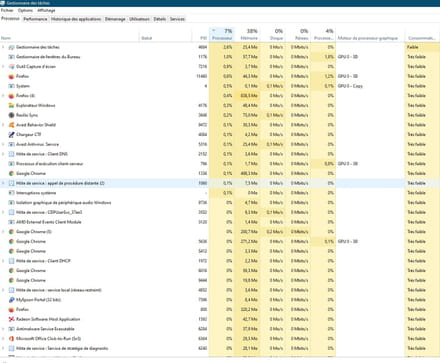Click the AMD External Events Client Module icon
Viewport: 440px width, 363px height.
pyautogui.click(x=11, y=222)
